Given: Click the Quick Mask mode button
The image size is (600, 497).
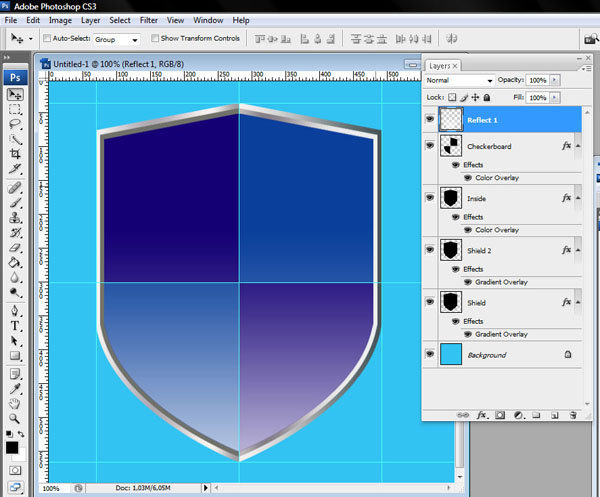Looking at the screenshot, I should click(15, 470).
